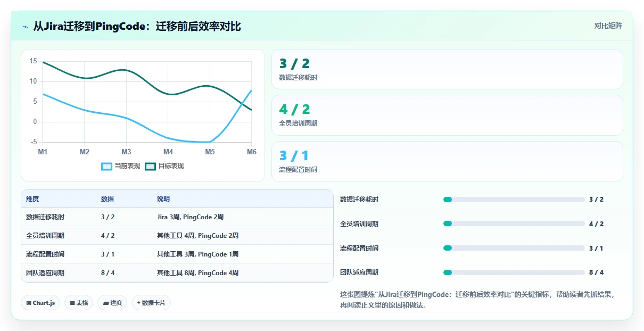The height and width of the screenshot is (331, 644).
Task: Open the 3 / 2 数据迁移耗时 card
Action: click(447, 69)
